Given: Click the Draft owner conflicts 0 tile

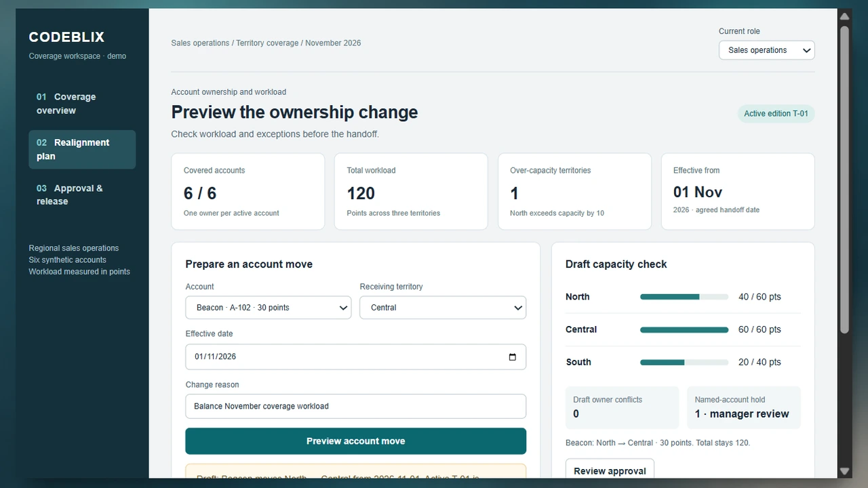Looking at the screenshot, I should 622,408.
